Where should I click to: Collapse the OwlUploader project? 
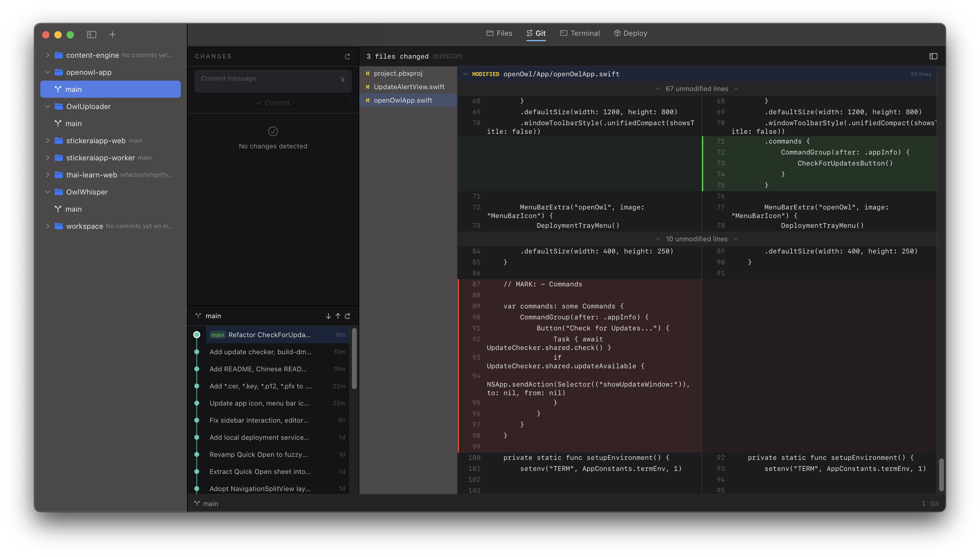pyautogui.click(x=47, y=106)
